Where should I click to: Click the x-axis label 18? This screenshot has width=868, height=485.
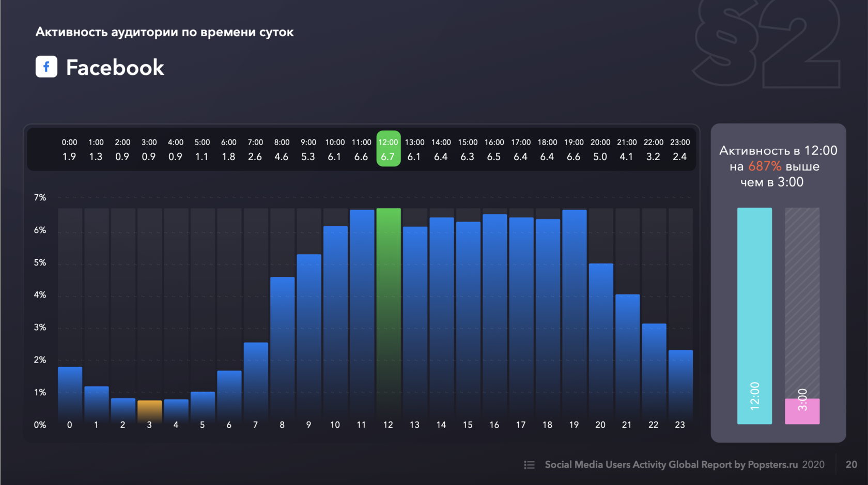click(547, 425)
